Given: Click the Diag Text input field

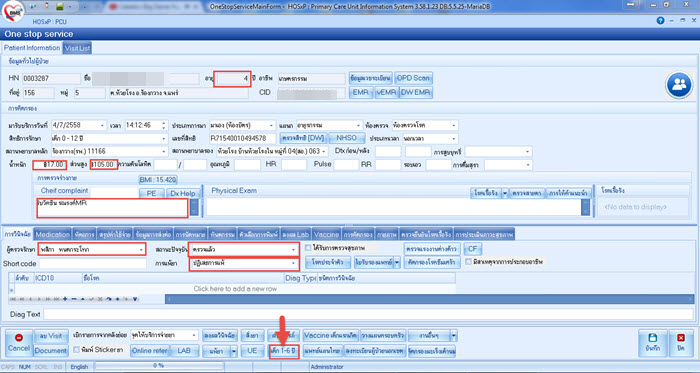Looking at the screenshot, I should click(x=368, y=314).
